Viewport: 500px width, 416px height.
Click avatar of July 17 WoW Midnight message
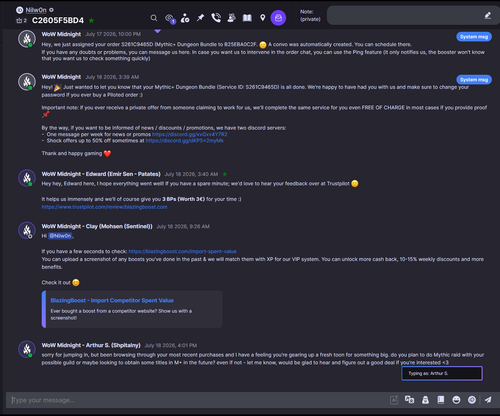click(x=27, y=39)
